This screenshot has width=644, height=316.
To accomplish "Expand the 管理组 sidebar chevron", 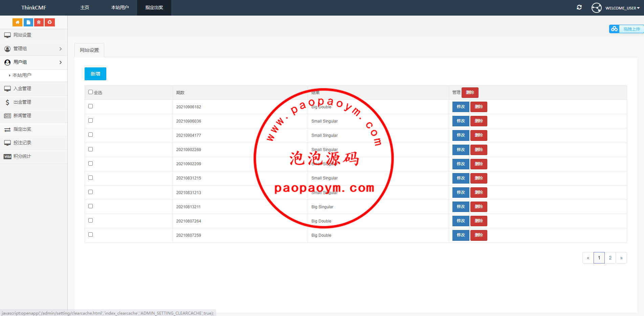I will tap(61, 49).
